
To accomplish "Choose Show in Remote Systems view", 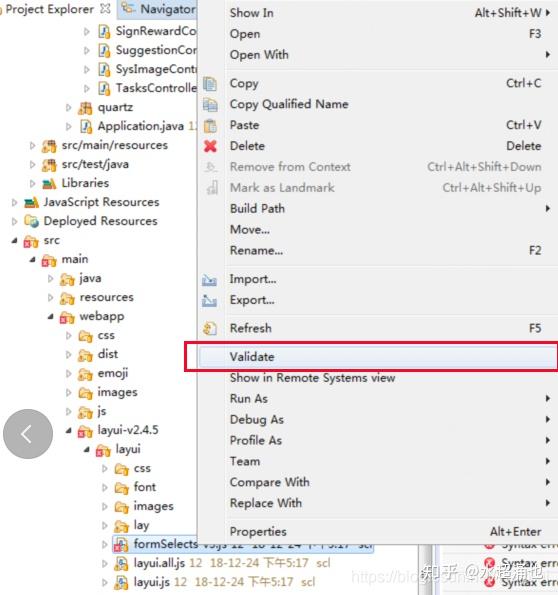I will tap(378, 378).
